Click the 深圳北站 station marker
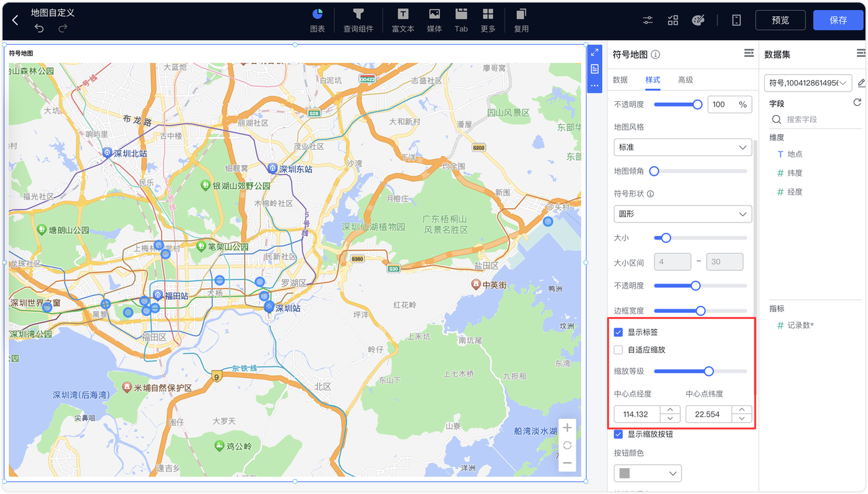 [x=107, y=153]
